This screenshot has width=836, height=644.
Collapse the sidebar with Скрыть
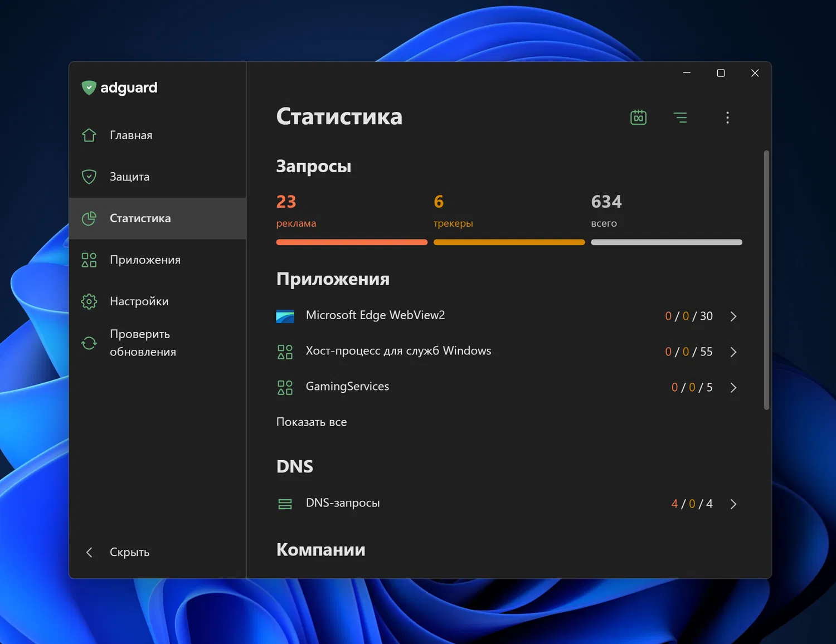click(158, 552)
